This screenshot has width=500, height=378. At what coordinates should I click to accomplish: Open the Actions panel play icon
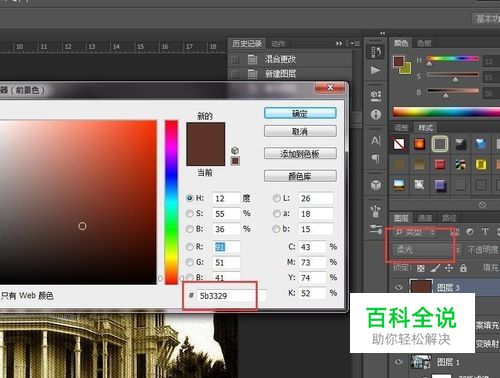[x=376, y=70]
